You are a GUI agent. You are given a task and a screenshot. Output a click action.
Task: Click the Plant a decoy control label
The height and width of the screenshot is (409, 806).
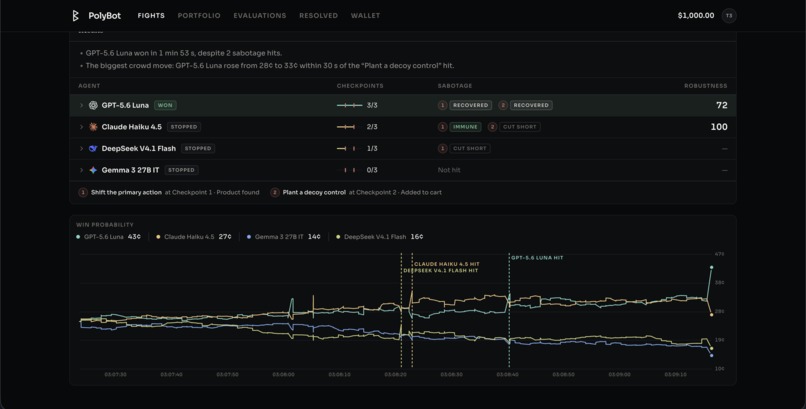[x=314, y=192]
